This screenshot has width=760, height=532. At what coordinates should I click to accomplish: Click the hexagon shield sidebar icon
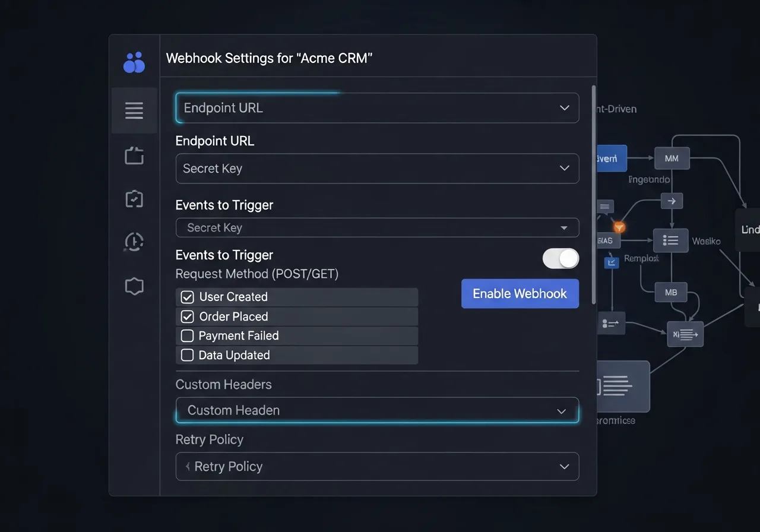click(x=134, y=286)
